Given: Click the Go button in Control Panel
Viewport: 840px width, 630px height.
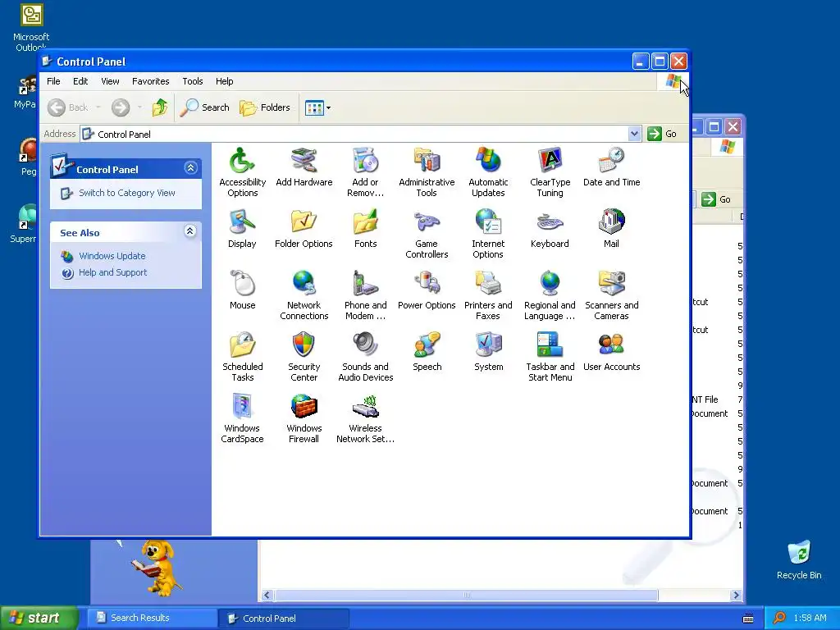Looking at the screenshot, I should click(662, 134).
